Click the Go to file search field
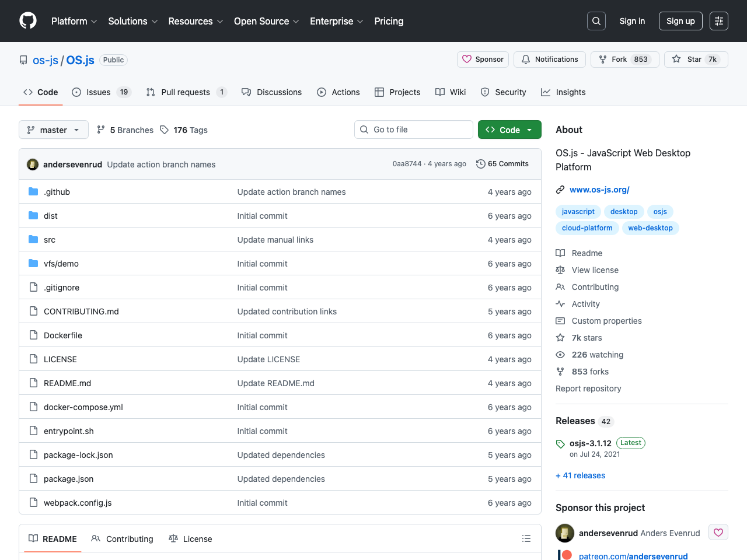The image size is (747, 560). point(413,129)
